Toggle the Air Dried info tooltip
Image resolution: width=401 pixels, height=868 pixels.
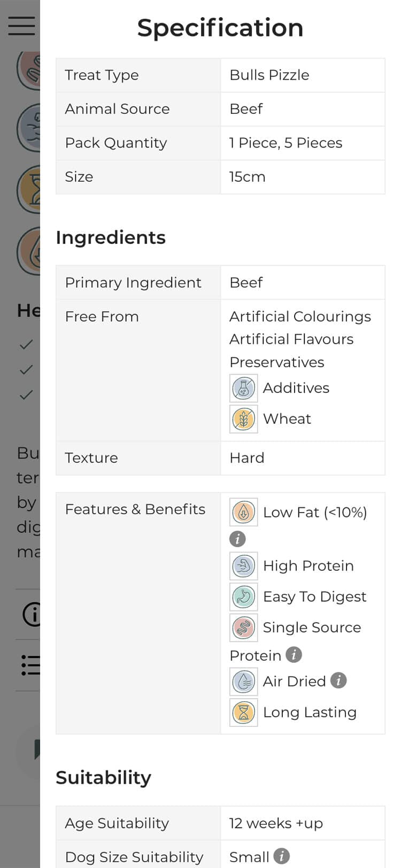(x=338, y=681)
